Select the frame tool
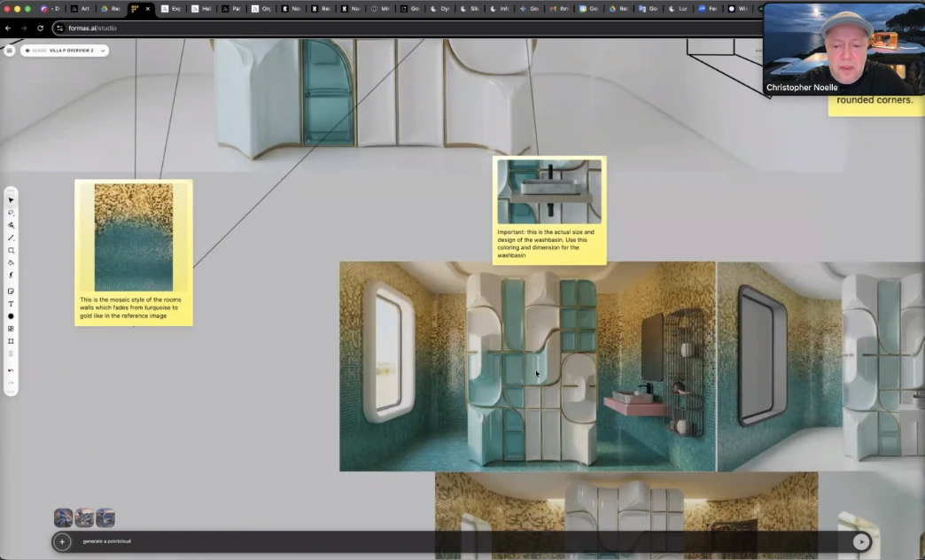 click(x=11, y=341)
